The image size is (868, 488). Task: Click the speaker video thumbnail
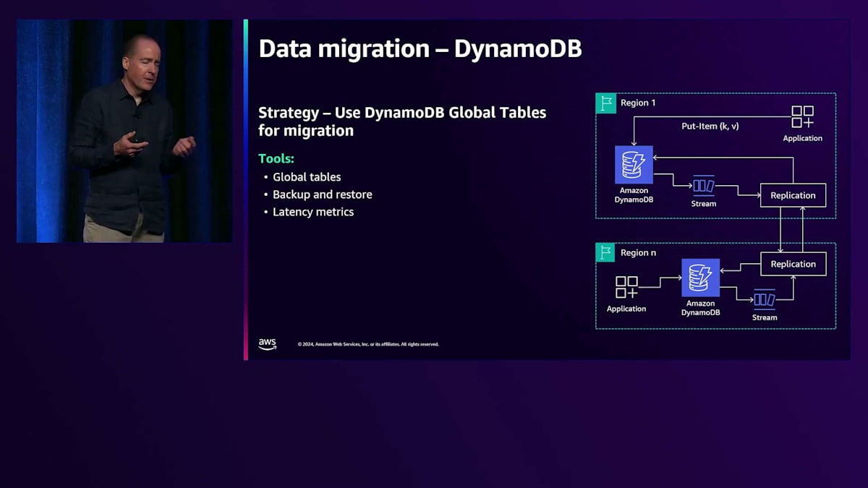pyautogui.click(x=124, y=131)
